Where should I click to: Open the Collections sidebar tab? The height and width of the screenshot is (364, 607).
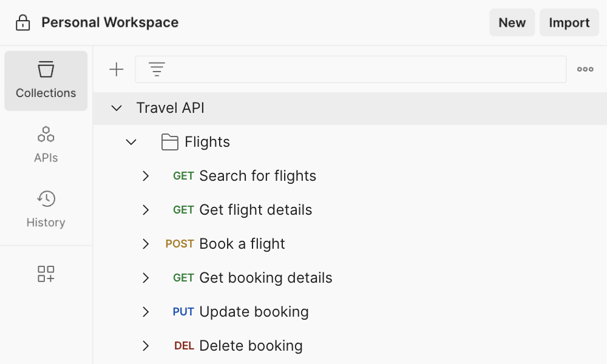click(x=46, y=81)
